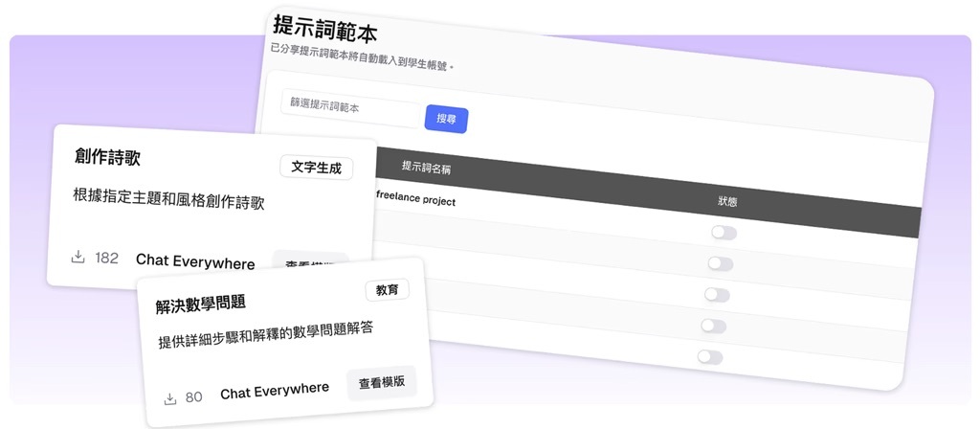Click the download count 182
Image resolution: width=980 pixels, height=429 pixels.
click(107, 258)
